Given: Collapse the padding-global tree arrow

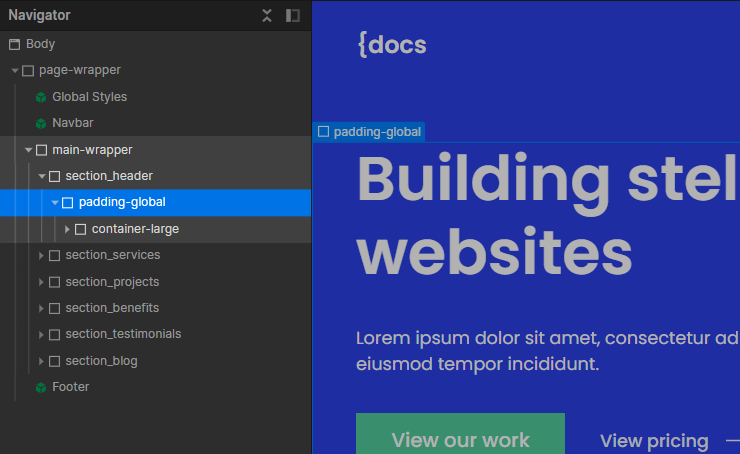Looking at the screenshot, I should (55, 202).
